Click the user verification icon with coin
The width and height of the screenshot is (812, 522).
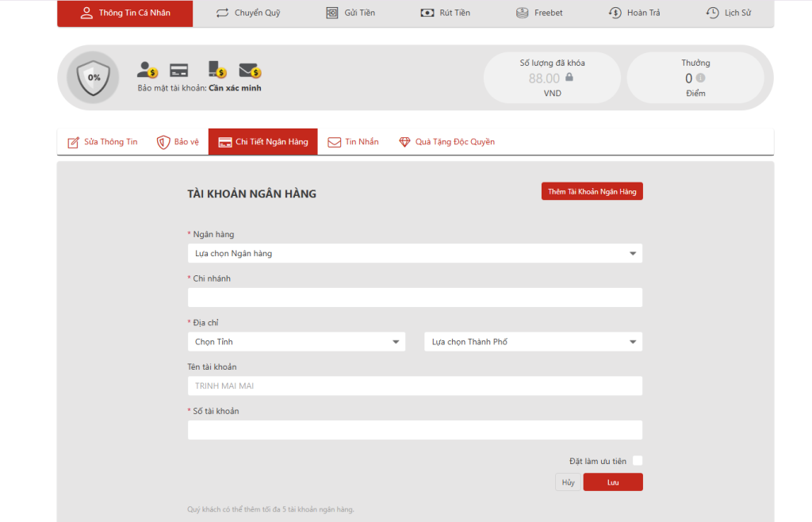click(x=147, y=69)
